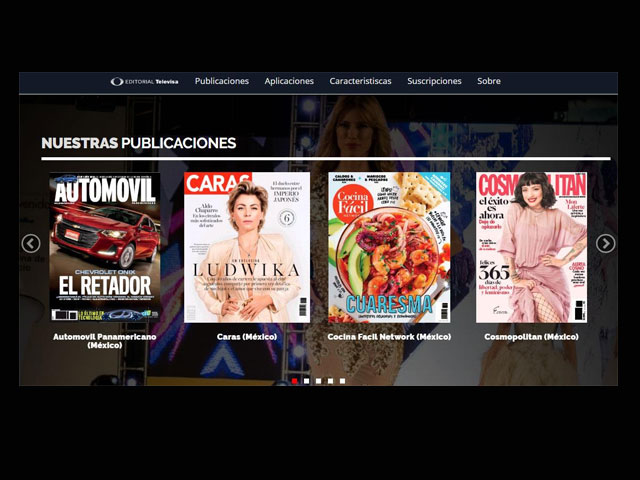Select the first red carousel dot
Viewport: 640px width, 480px height.
(x=295, y=381)
